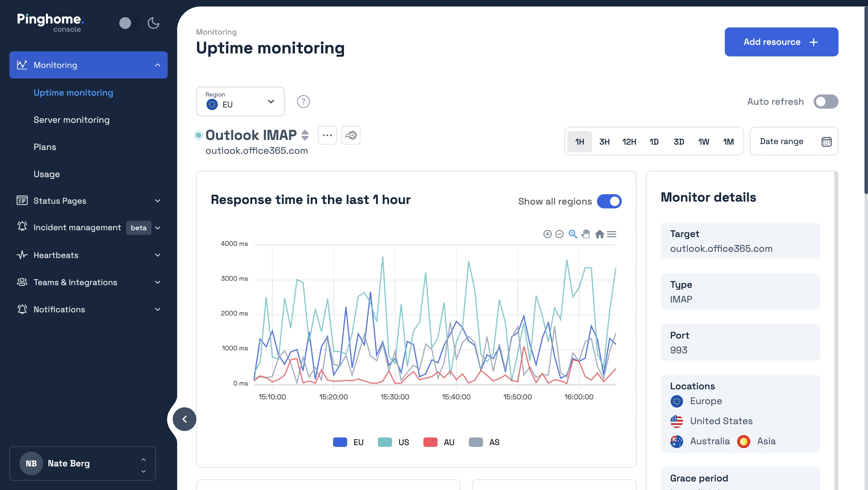This screenshot has width=868, height=490.
Task: Open the chart options hamburger menu
Action: coord(612,233)
